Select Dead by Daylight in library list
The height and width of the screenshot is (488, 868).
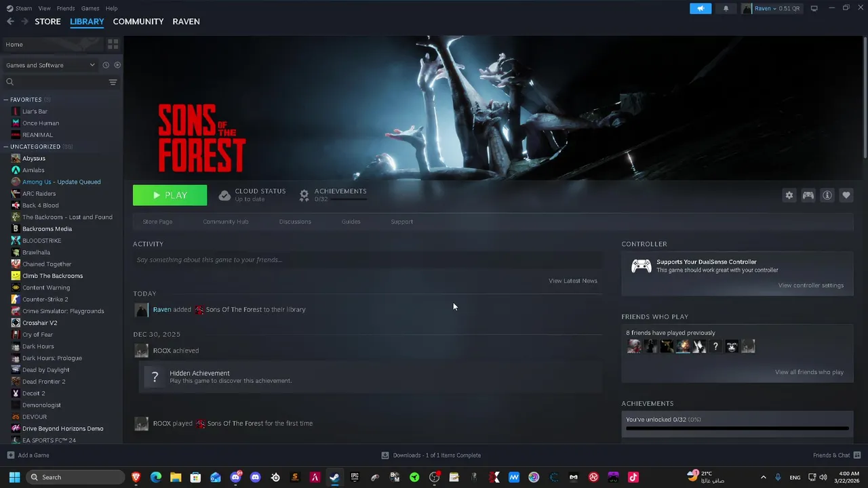point(45,370)
